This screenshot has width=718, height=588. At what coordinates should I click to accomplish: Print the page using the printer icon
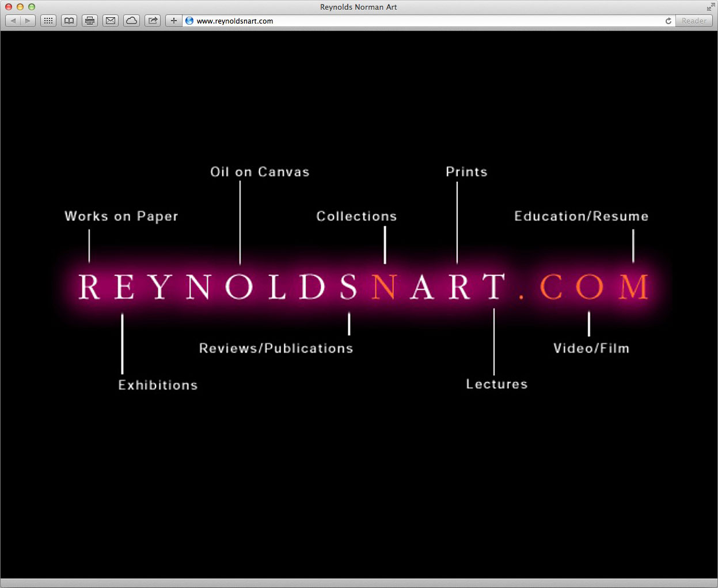(90, 21)
